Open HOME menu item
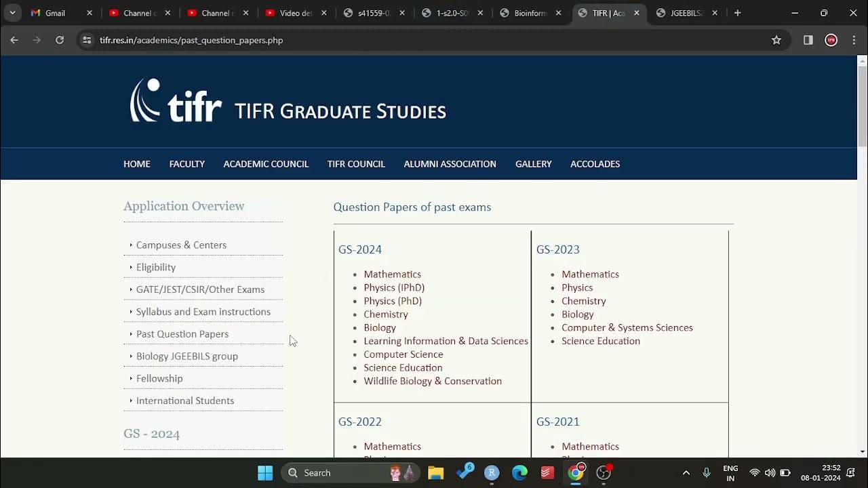 [137, 164]
